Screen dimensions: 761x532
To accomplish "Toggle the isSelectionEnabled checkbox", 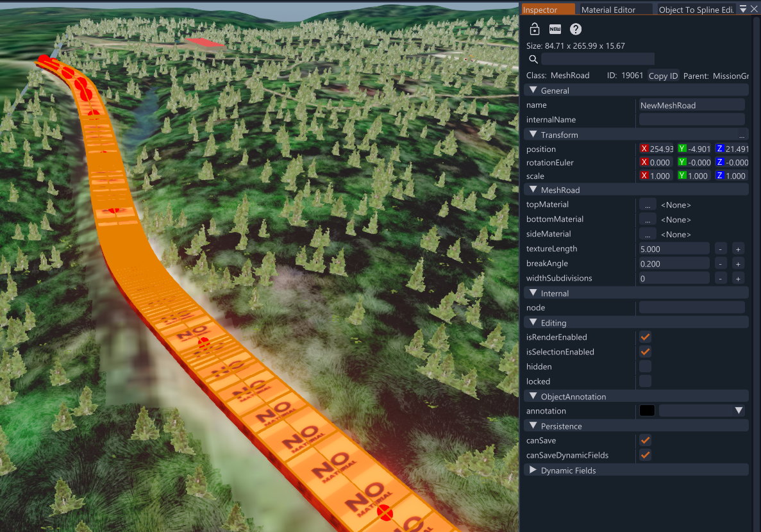I will (x=645, y=352).
